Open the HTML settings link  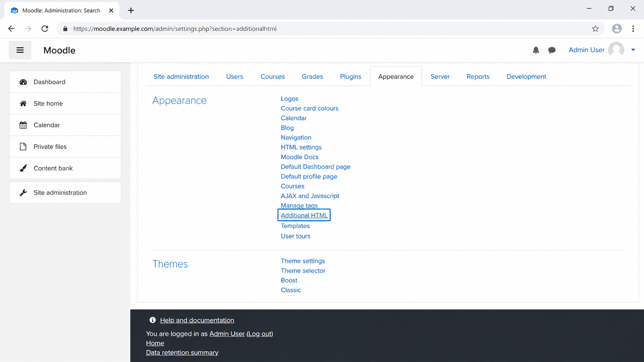pos(301,147)
